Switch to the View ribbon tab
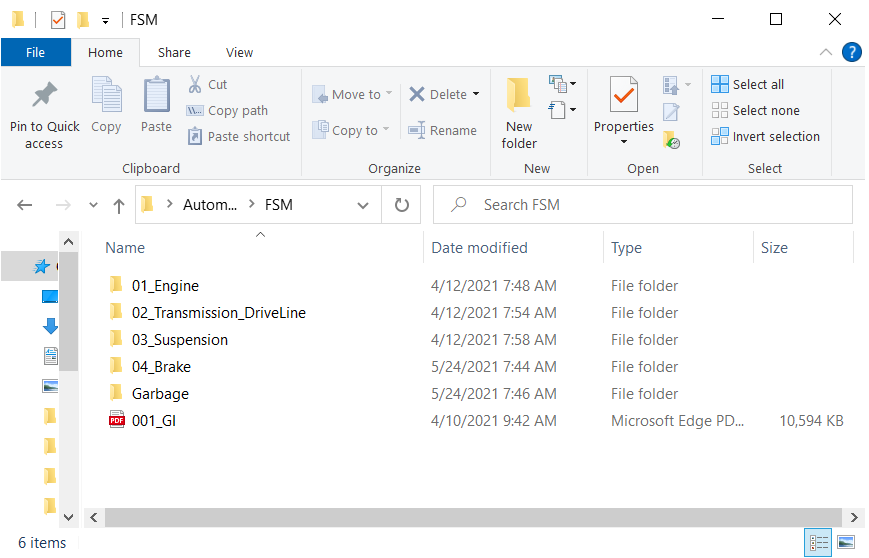Screen dimensions: 869x558 [239, 53]
